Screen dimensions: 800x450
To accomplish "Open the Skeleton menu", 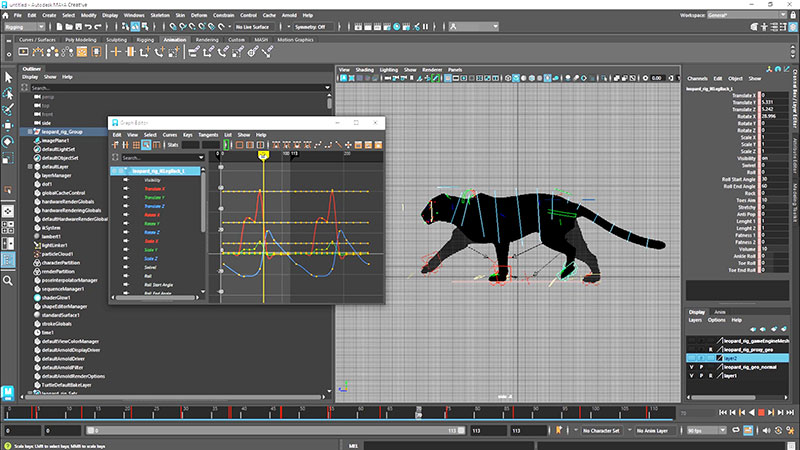I will point(160,15).
